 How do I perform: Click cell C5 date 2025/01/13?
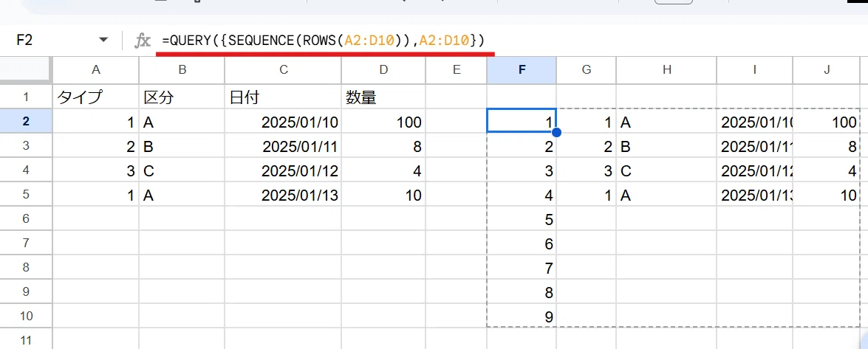(x=283, y=194)
